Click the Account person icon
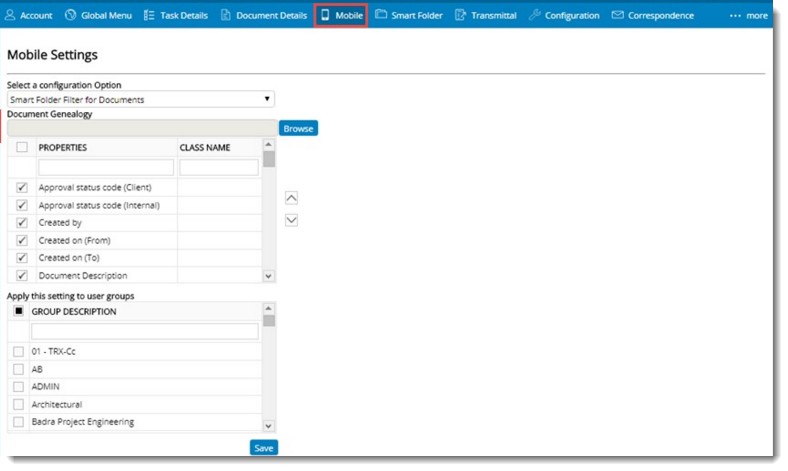Viewport: 788px width, 471px height. pos(11,15)
